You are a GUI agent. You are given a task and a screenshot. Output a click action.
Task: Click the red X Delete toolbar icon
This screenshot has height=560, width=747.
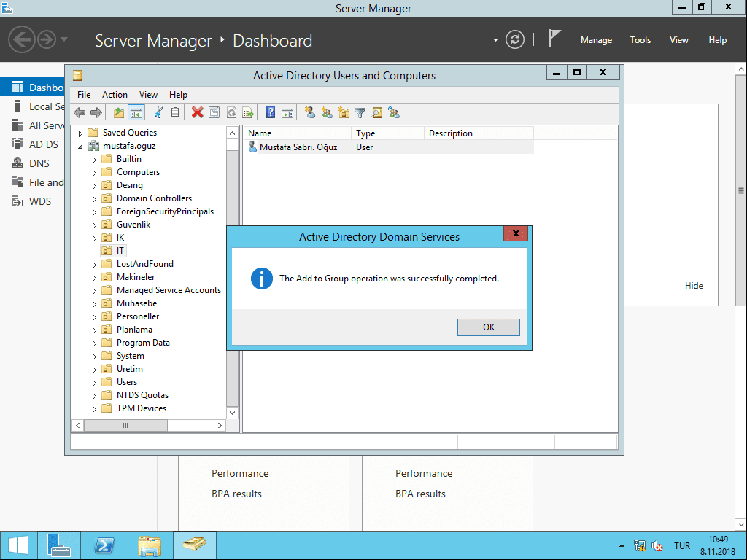(x=197, y=113)
